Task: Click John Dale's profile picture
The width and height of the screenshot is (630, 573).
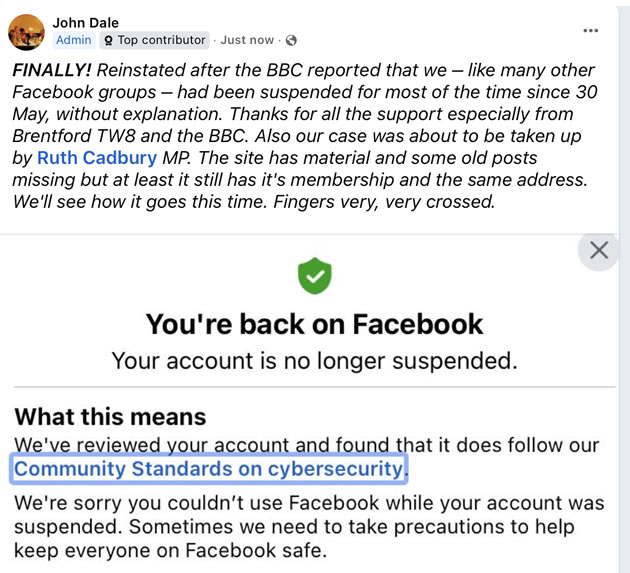Action: coord(26,31)
